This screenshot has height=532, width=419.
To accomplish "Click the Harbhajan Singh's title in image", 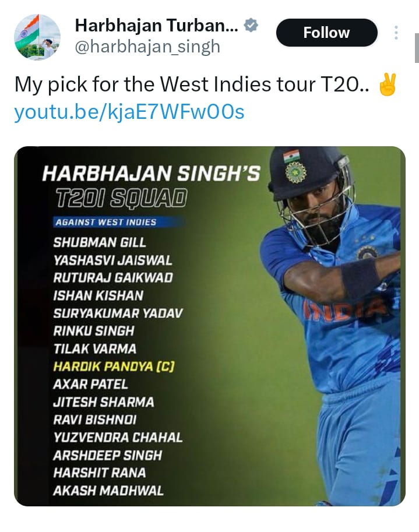I will click(152, 174).
